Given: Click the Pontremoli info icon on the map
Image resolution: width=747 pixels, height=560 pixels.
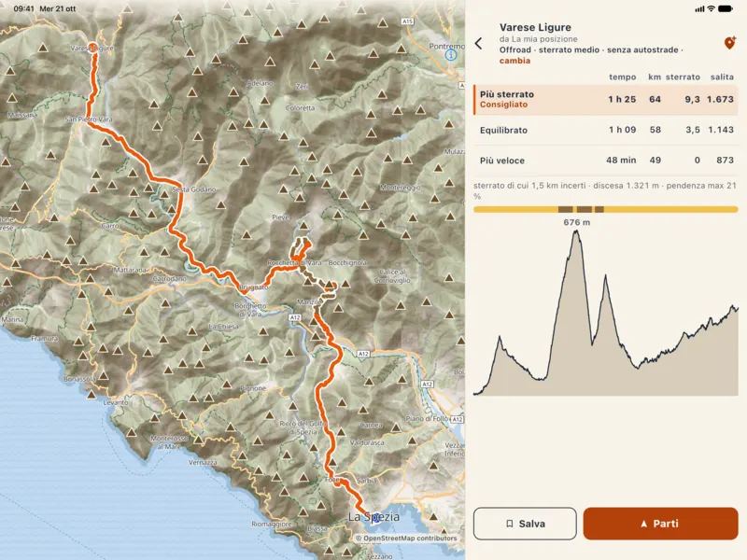Looking at the screenshot, I should (451, 55).
